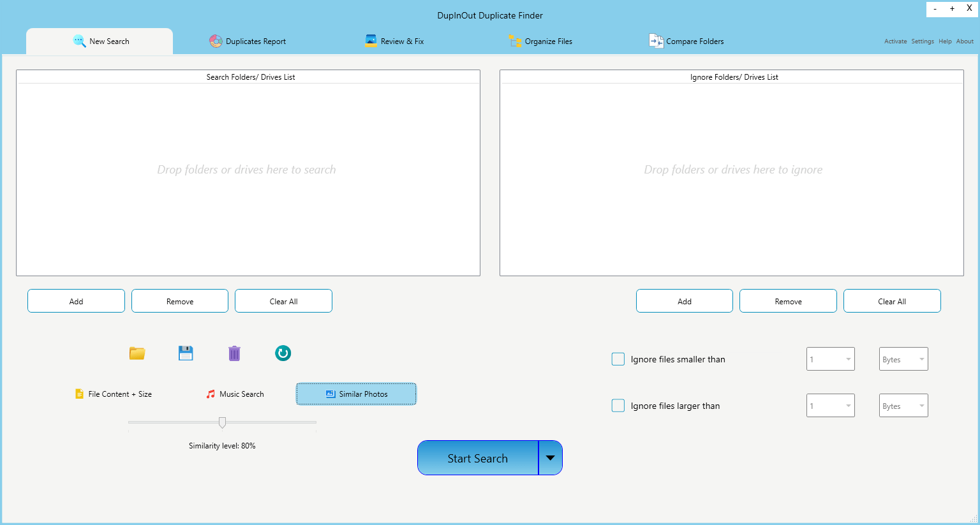Click the purple trash bin icon

point(234,353)
